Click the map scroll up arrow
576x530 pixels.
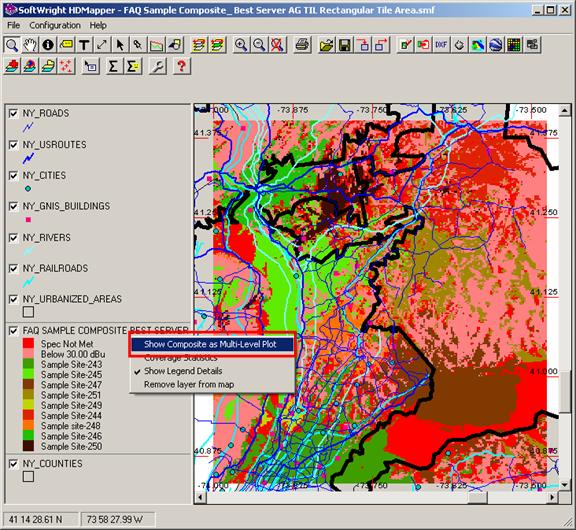tap(565, 110)
